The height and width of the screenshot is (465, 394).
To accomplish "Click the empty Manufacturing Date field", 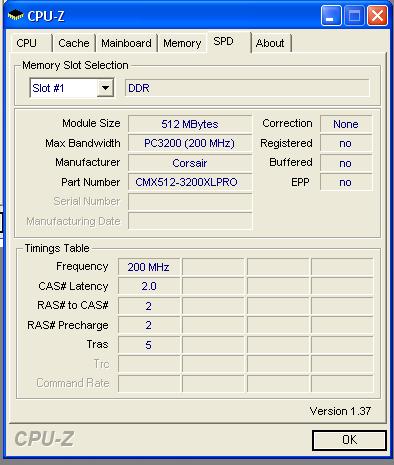I will pyautogui.click(x=190, y=221).
